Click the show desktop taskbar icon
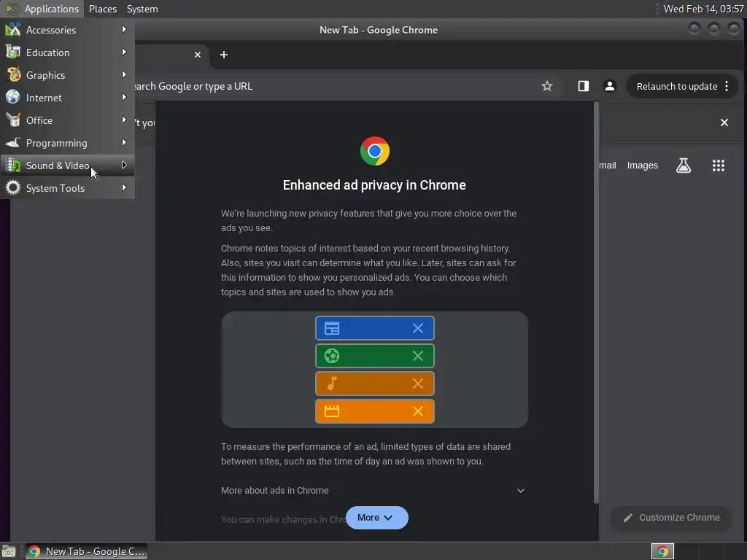Image resolution: width=747 pixels, height=560 pixels. click(x=9, y=551)
